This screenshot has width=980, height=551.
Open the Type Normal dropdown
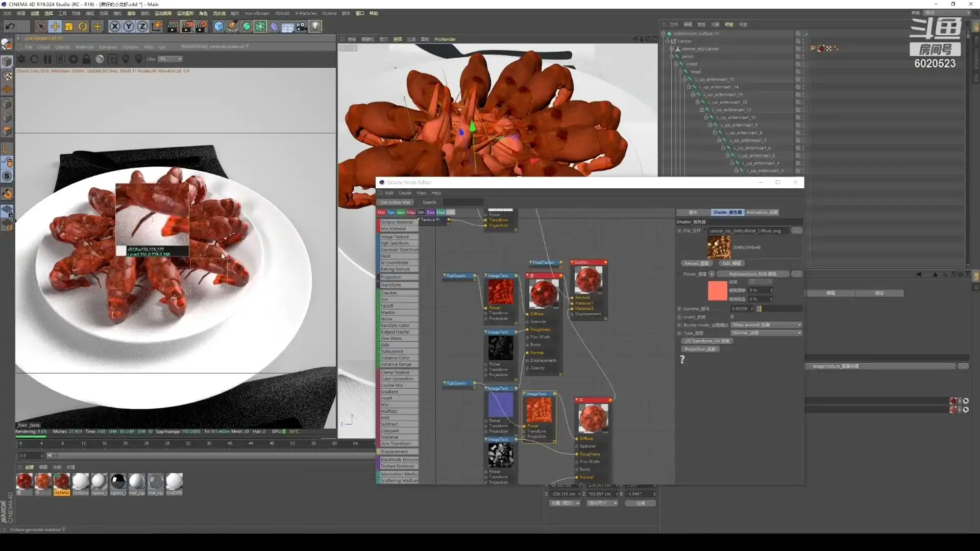click(x=766, y=333)
